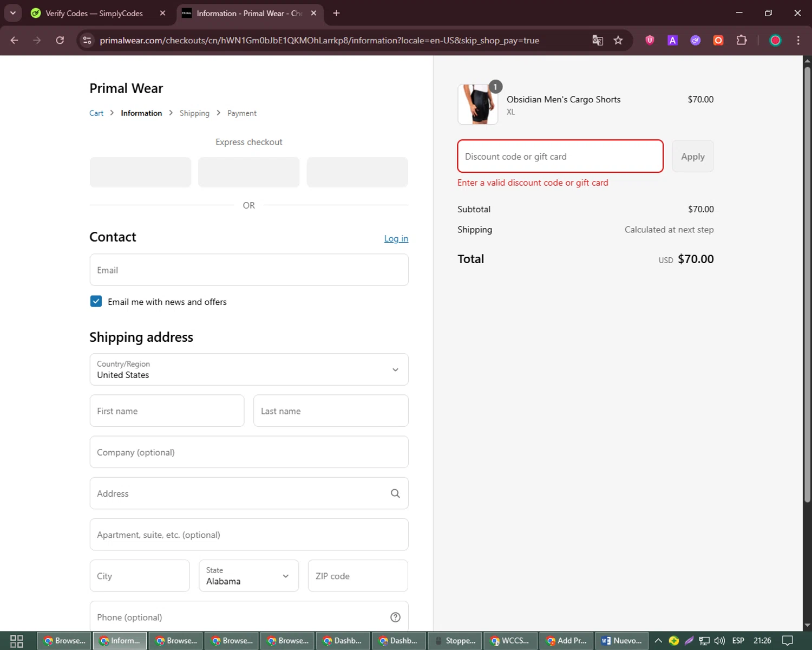Image resolution: width=812 pixels, height=650 pixels.
Task: Focus the First name field
Action: (167, 411)
